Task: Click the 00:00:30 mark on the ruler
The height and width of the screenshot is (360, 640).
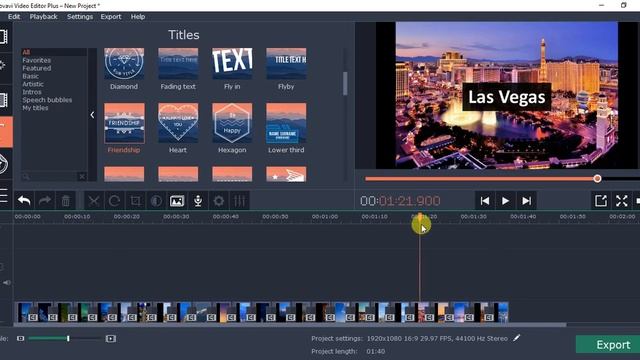Action: tap(176, 217)
